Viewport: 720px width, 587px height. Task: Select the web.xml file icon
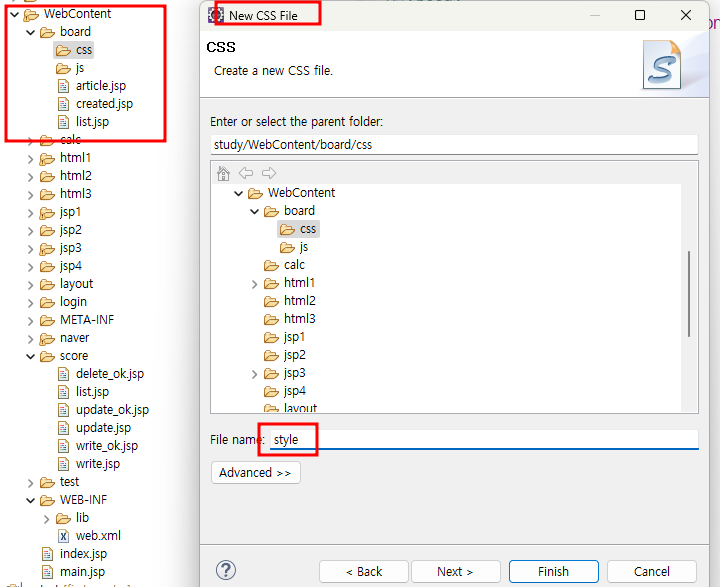pyautogui.click(x=63, y=536)
